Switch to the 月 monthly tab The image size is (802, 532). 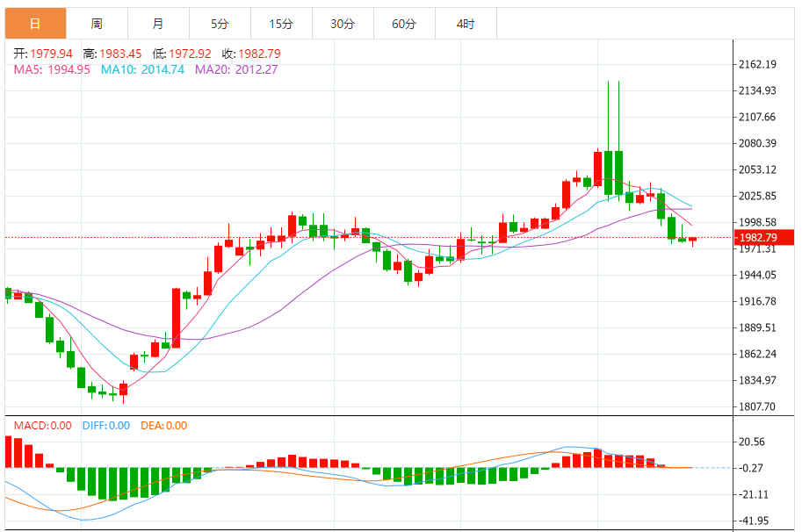158,24
